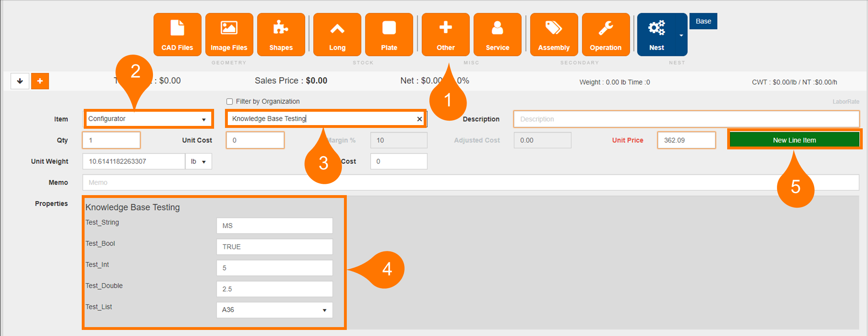Open the Image Files option
The height and width of the screenshot is (336, 868).
tap(229, 35)
